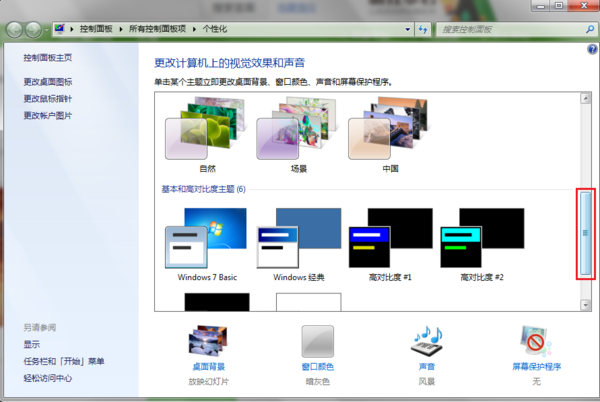Screen dimensions: 600x402
Task: Click the search magnifier icon
Action: tap(590, 29)
